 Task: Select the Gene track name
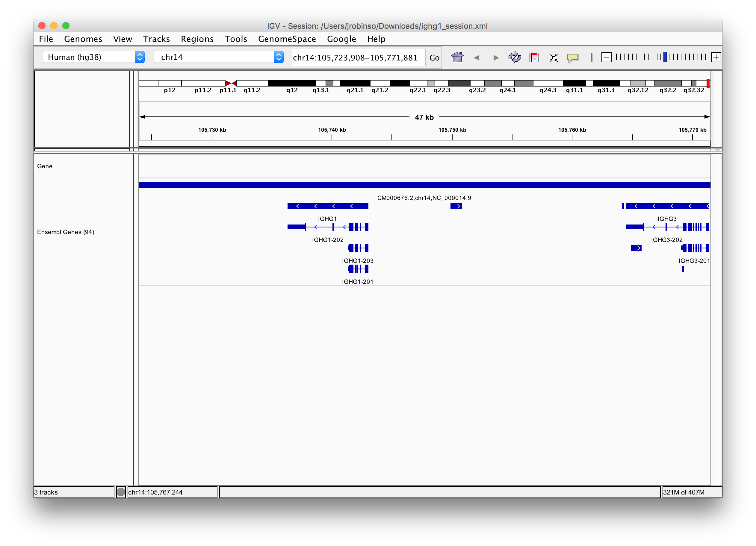45,166
